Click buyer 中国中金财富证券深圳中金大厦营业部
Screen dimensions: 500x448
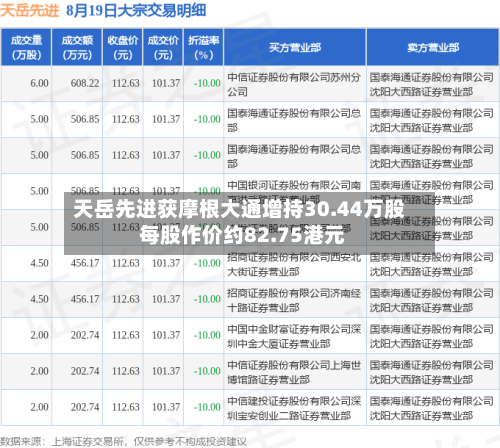click(294, 336)
